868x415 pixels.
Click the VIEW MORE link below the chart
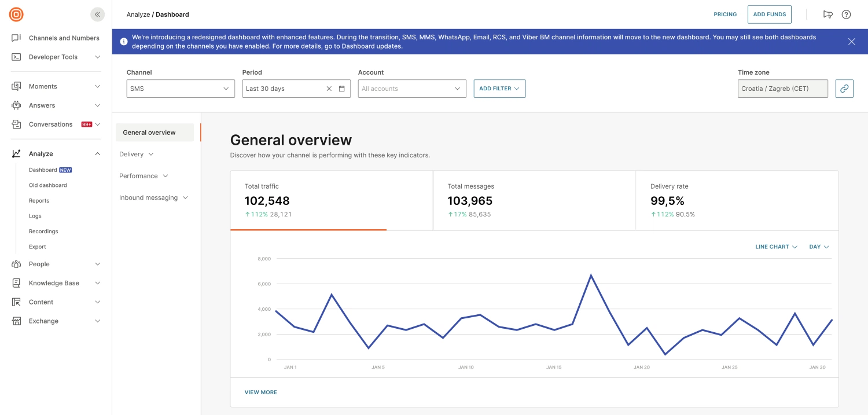260,392
